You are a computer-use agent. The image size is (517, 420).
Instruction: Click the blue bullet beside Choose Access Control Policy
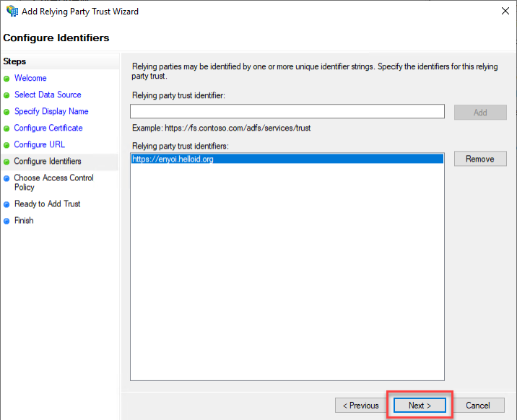point(6,178)
